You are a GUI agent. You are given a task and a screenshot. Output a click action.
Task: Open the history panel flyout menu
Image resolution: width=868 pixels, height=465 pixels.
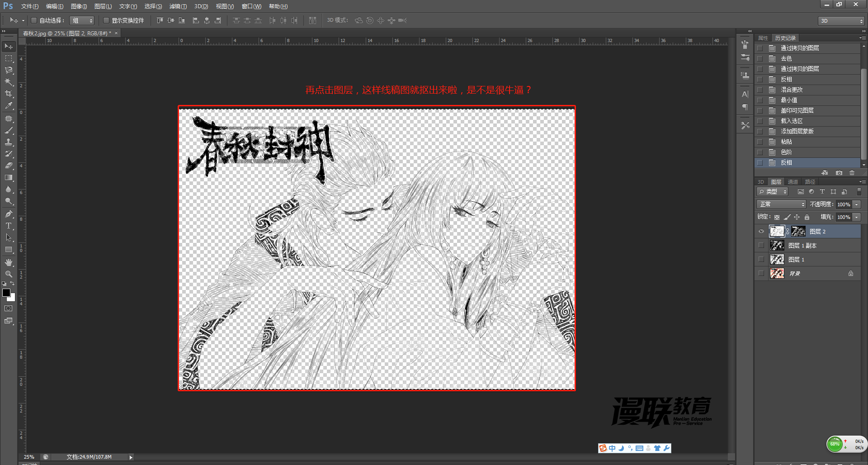863,38
